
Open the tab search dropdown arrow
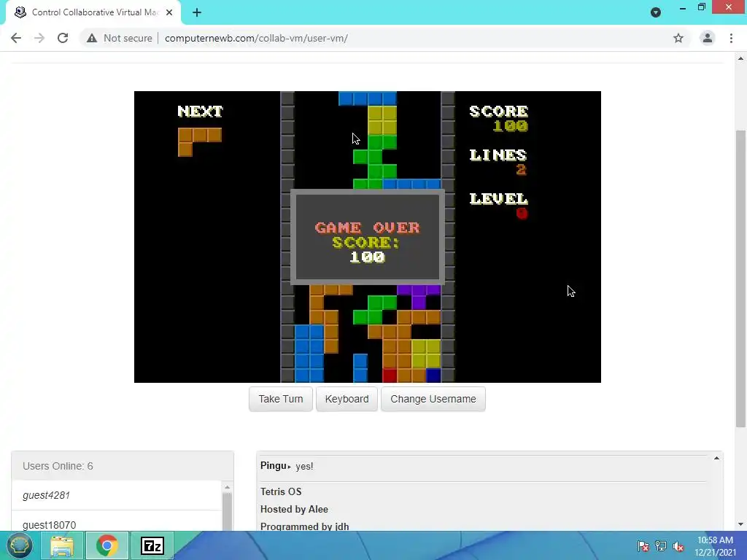click(x=656, y=12)
